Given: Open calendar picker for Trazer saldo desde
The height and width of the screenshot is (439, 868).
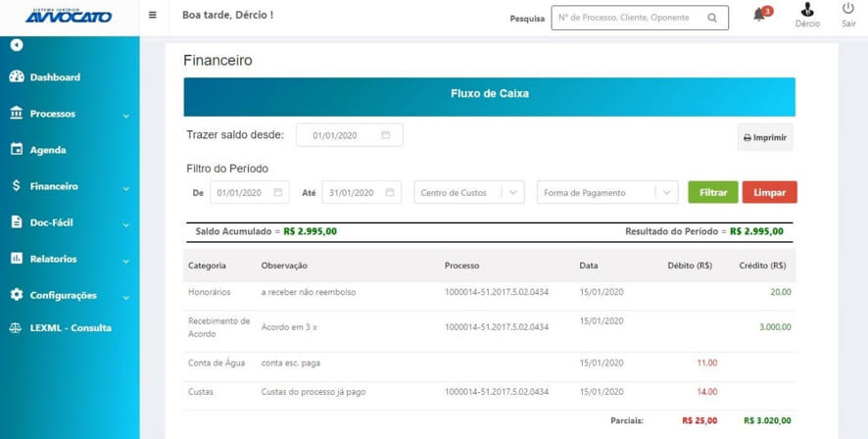Looking at the screenshot, I should (x=386, y=135).
